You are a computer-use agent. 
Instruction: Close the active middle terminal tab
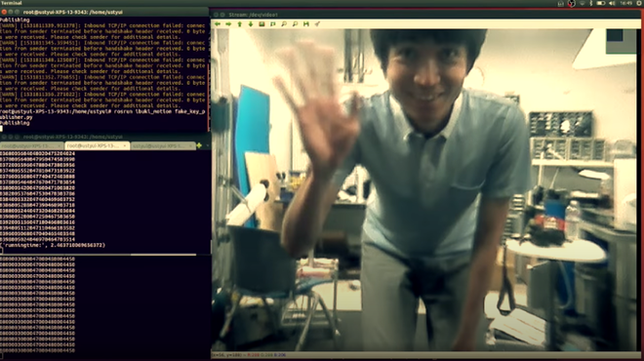point(125,145)
